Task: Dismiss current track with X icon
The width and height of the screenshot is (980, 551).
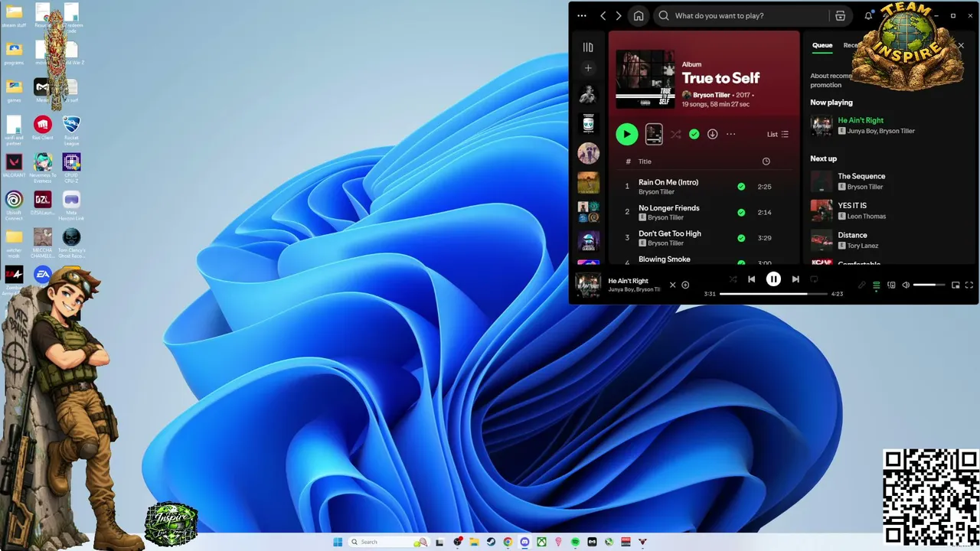Action: pos(673,285)
